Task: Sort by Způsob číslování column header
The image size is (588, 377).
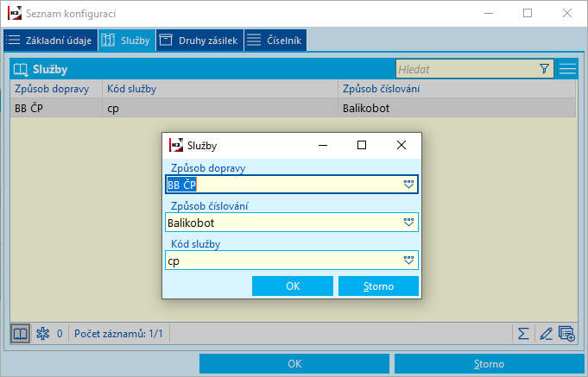Action: coord(457,89)
